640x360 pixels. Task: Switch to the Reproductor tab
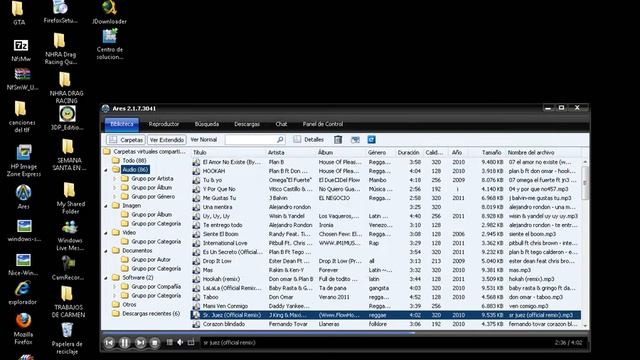click(x=164, y=124)
